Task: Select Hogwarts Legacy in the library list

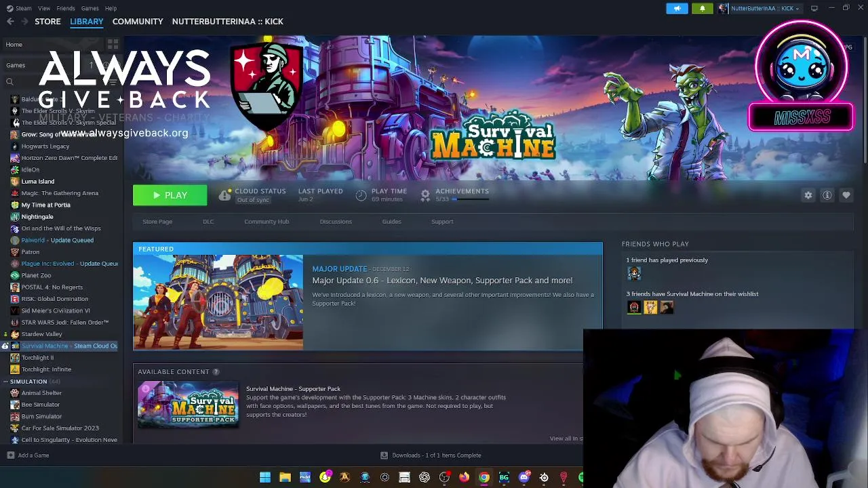Action: (x=45, y=146)
